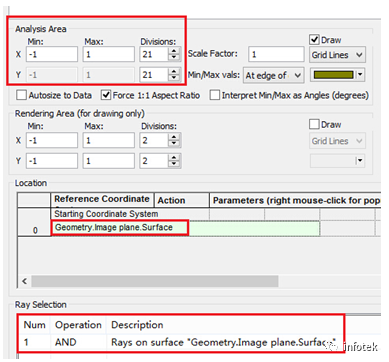Decrease Rendering Area X Divisions spinner
Screen dimensions: 389x362
(x=174, y=144)
